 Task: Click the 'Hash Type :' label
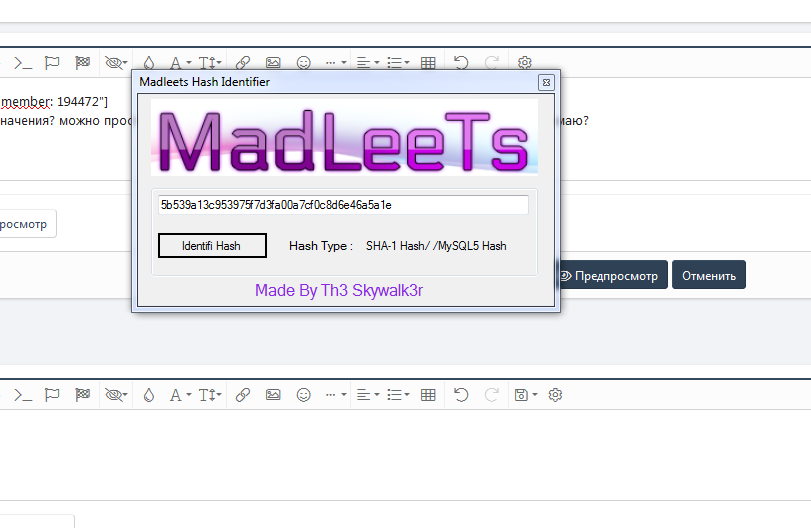(321, 246)
